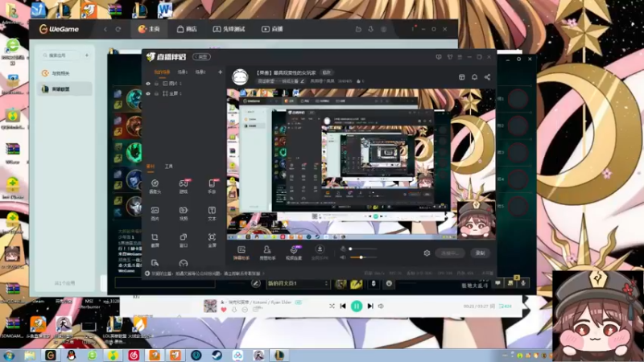This screenshot has height=362, width=644.
Task: Add a mobile phone (手游) source
Action: point(212,187)
